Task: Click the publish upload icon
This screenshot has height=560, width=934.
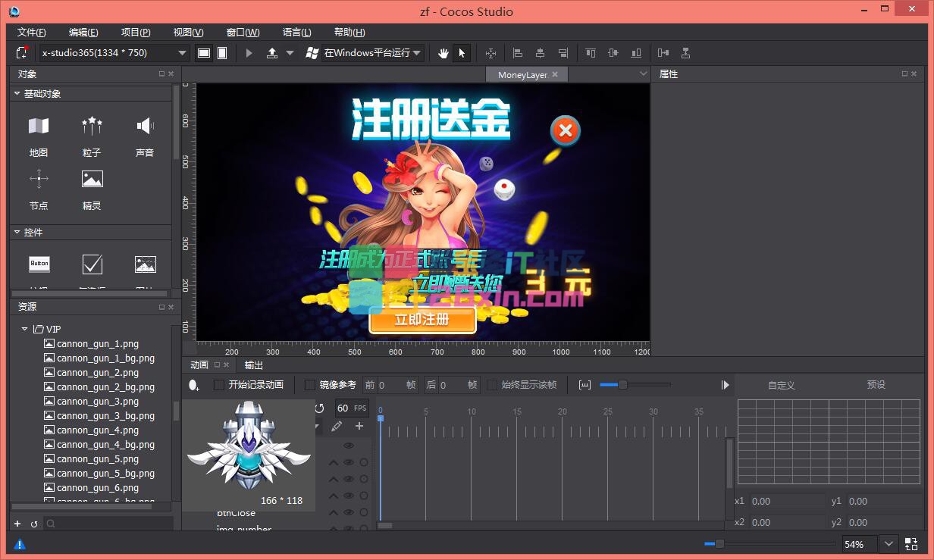Action: [272, 53]
